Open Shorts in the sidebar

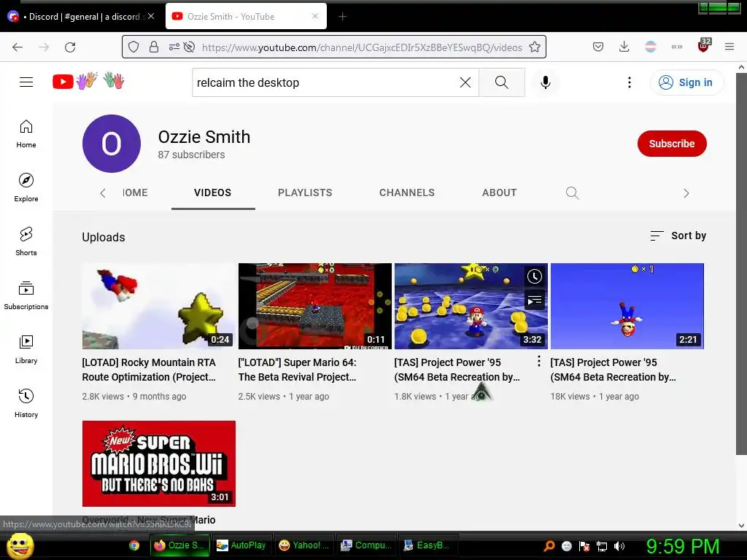[26, 241]
